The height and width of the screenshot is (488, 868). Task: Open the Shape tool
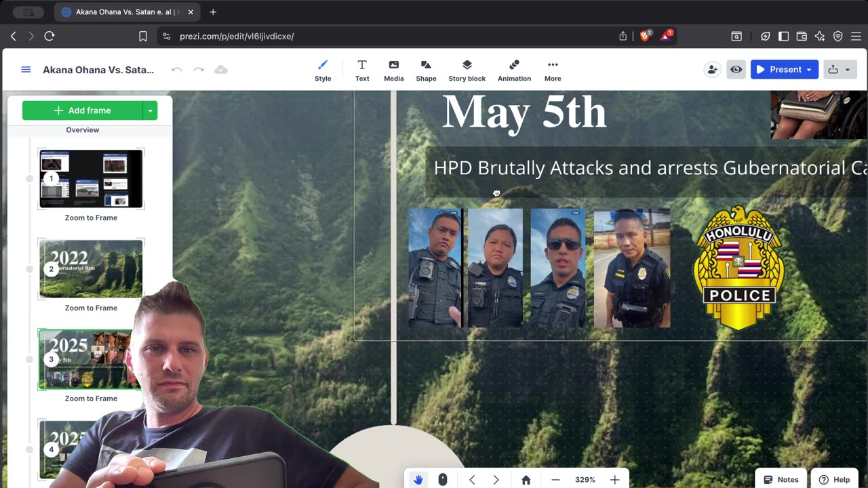(x=426, y=70)
